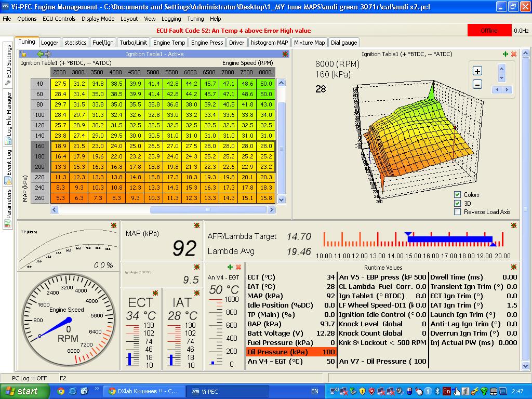Viewport: 532px width, 399px height.
Task: Click the zoom out minus button on 3D graph
Action: (x=477, y=84)
